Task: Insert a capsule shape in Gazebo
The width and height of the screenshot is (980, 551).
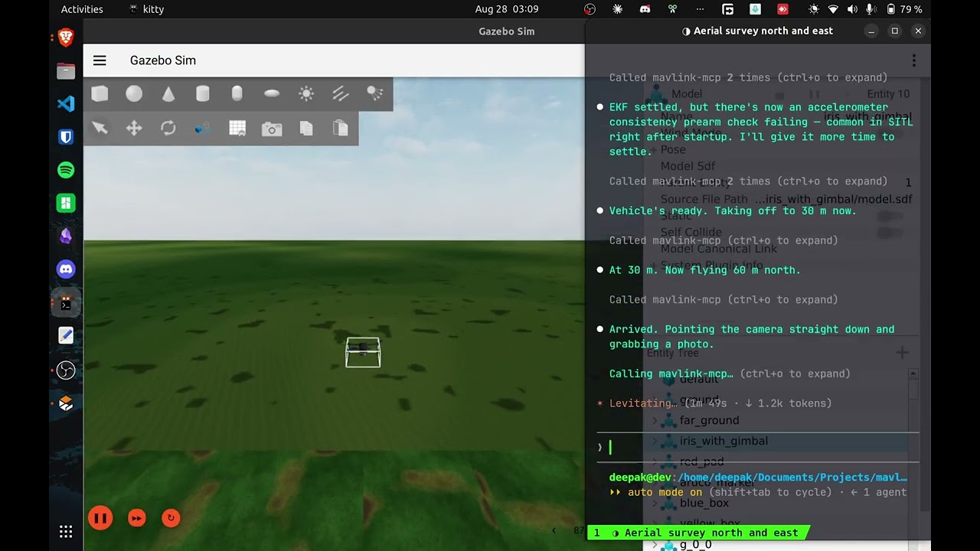Action: (237, 93)
